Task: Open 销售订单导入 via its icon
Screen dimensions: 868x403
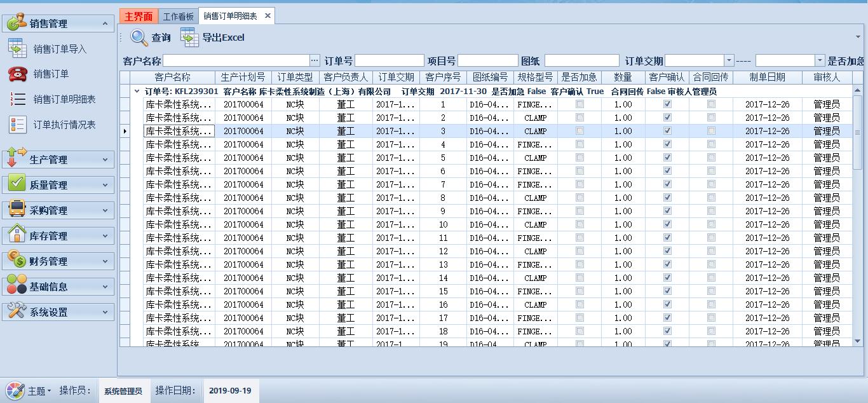Action: [17, 48]
